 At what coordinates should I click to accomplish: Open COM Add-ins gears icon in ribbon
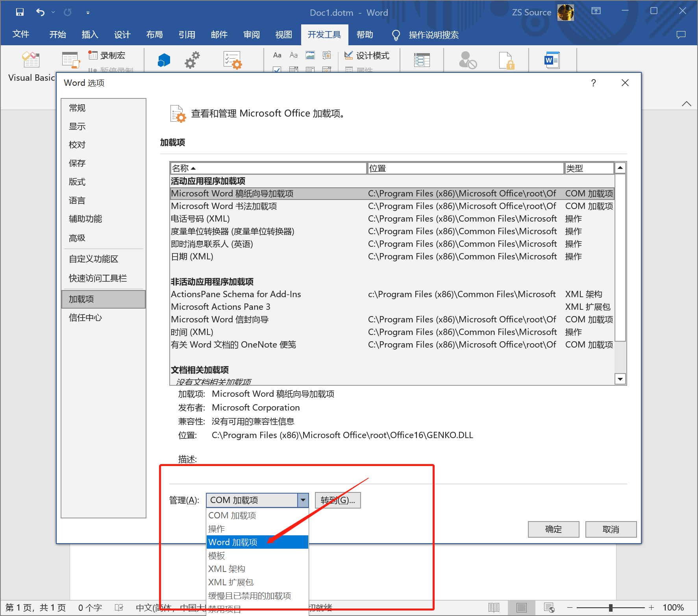point(192,60)
